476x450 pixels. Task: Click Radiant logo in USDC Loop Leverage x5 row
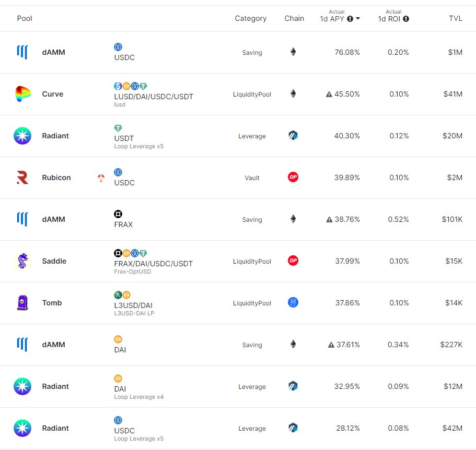22,428
